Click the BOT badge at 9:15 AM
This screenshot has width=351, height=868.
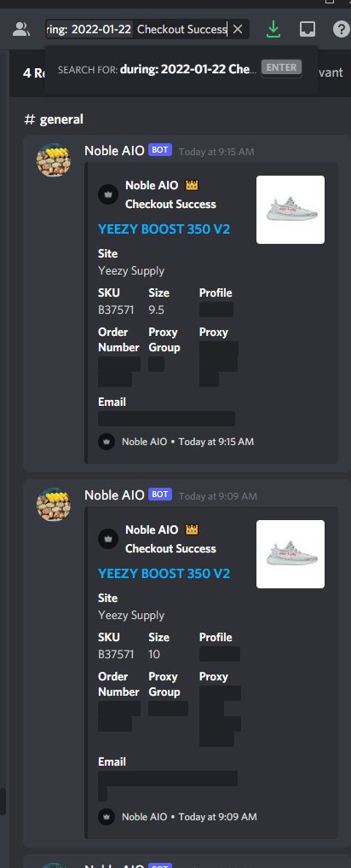(x=160, y=150)
